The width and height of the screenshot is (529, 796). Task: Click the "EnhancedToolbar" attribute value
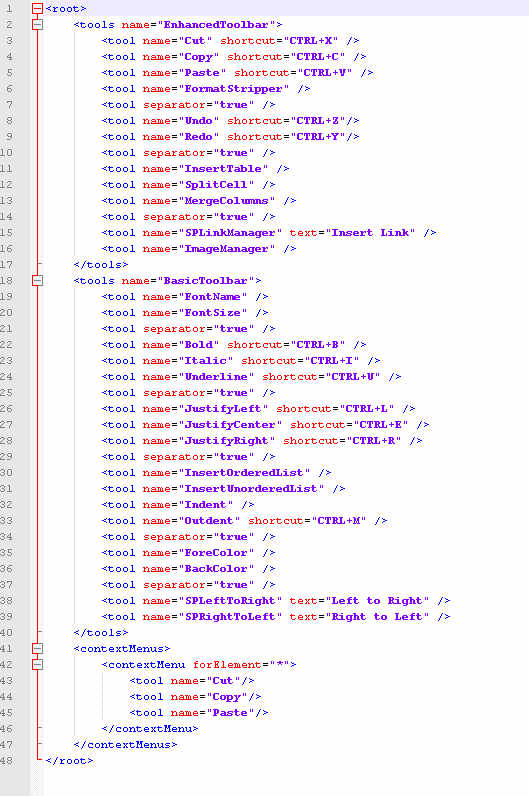[217, 24]
